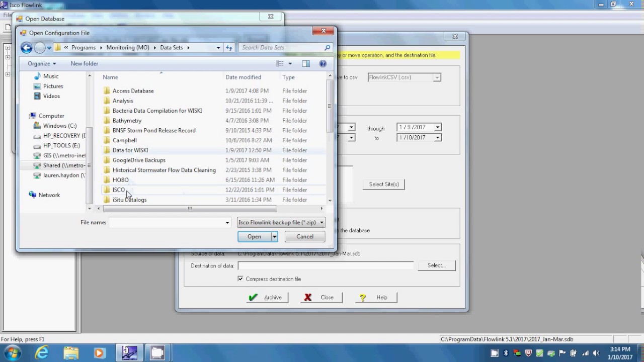Select Historical Stormwater Flow Data Cleaning folder
The height and width of the screenshot is (362, 644).
click(x=164, y=170)
